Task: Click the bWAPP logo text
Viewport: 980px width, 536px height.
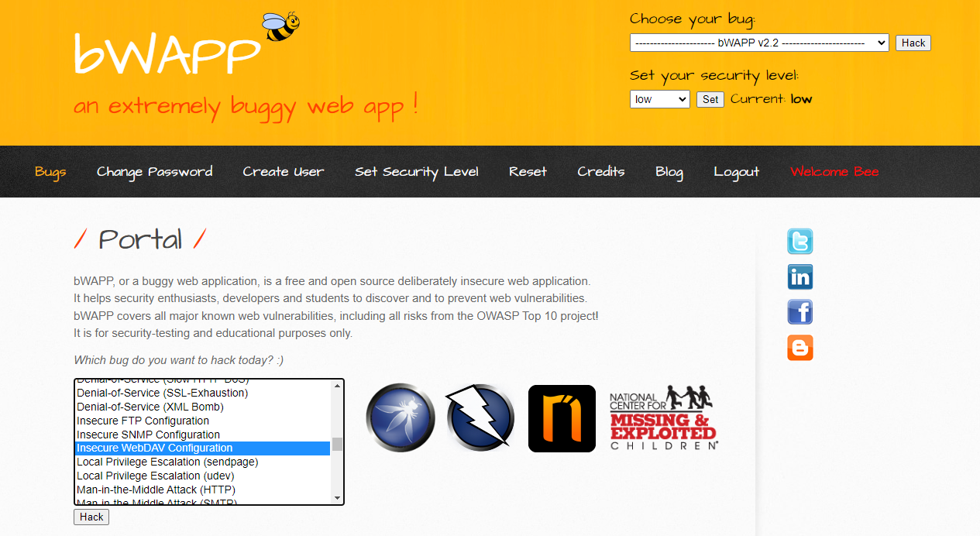Action: click(167, 54)
